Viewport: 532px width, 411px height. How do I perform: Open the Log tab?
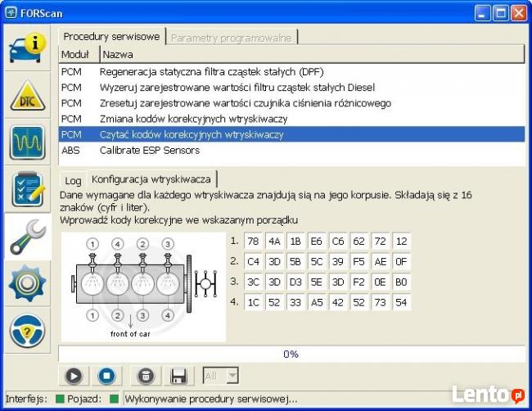73,181
